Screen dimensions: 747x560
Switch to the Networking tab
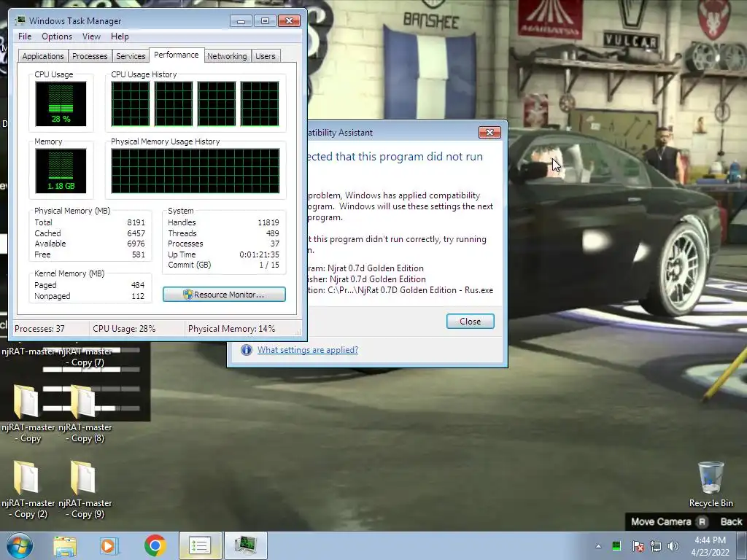227,56
